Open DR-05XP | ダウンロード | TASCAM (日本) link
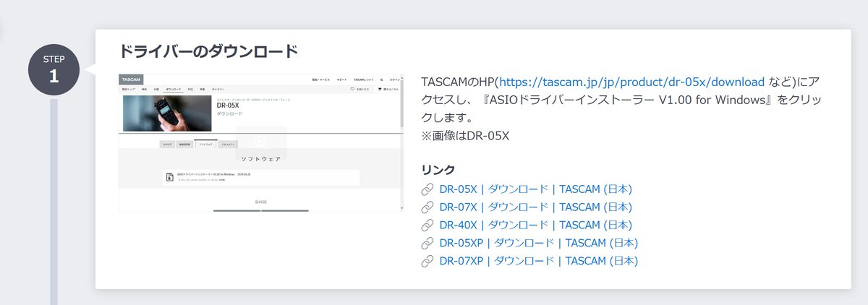Image resolution: width=868 pixels, height=305 pixels. pyautogui.click(x=539, y=243)
